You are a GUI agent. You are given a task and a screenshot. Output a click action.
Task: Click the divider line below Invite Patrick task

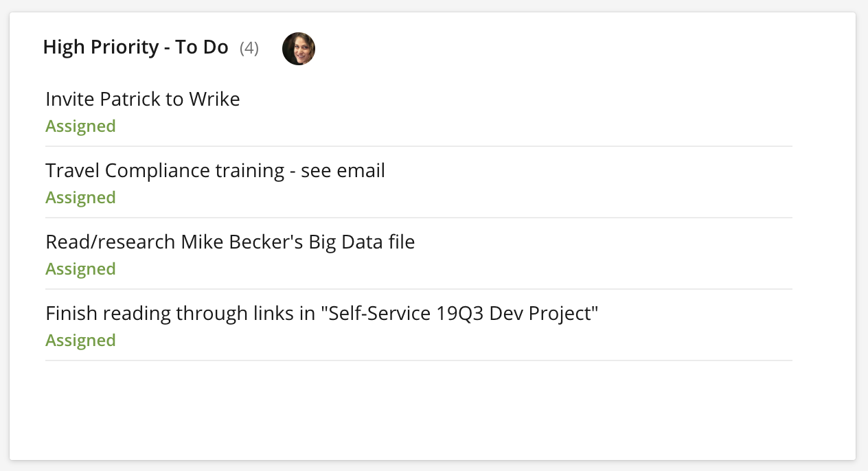(419, 146)
